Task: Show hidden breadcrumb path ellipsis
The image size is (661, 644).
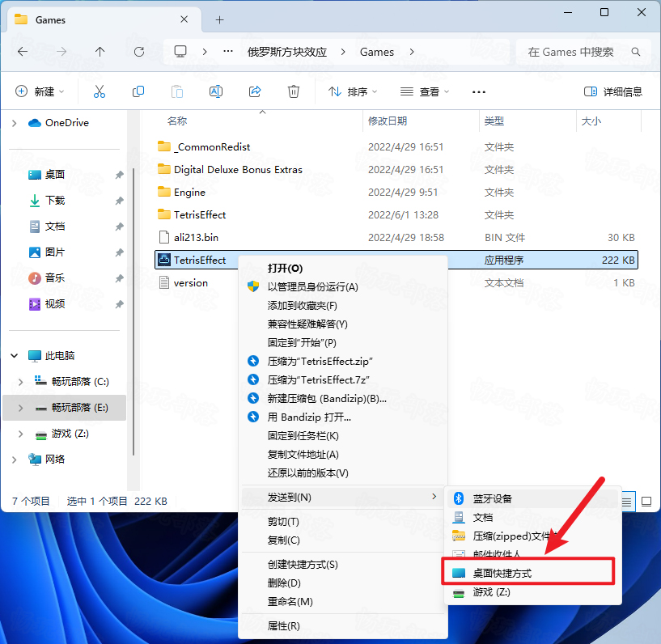Action: click(x=228, y=52)
